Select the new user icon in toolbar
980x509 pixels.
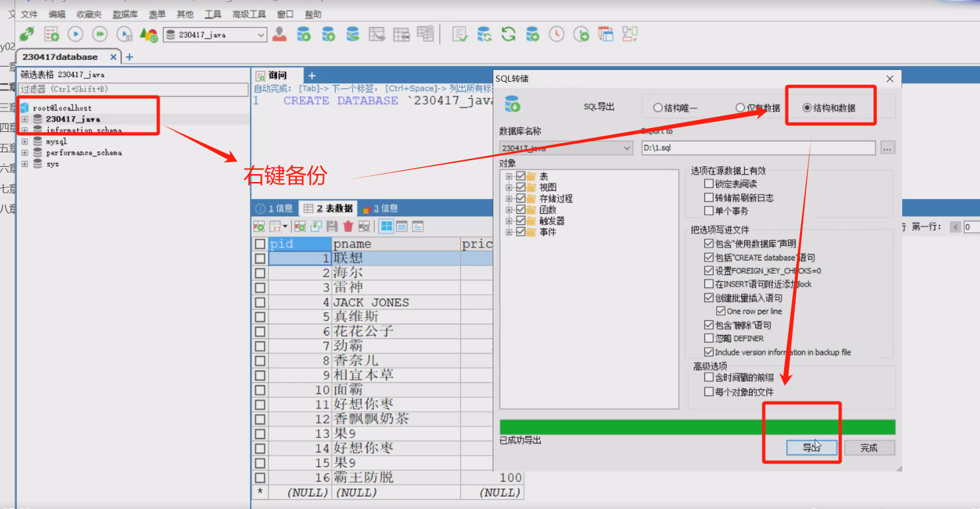click(280, 34)
